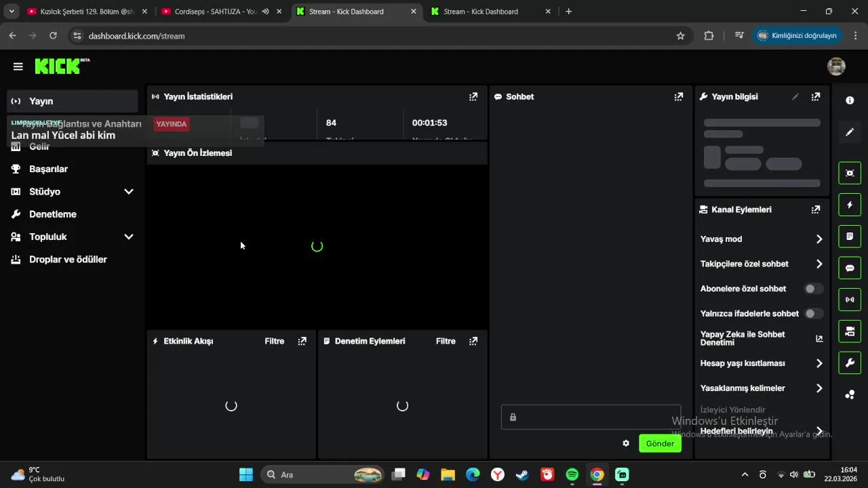Pop out the Sohbet chat panel
The height and width of the screenshot is (488, 868).
(679, 97)
